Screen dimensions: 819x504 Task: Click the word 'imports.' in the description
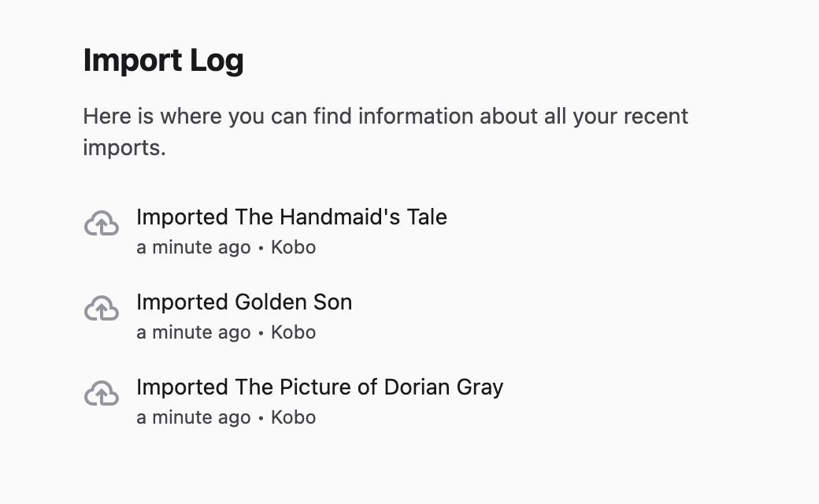124,147
